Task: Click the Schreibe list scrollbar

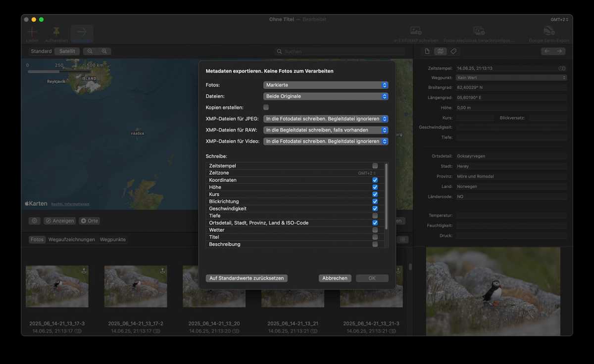Action: coord(386,196)
